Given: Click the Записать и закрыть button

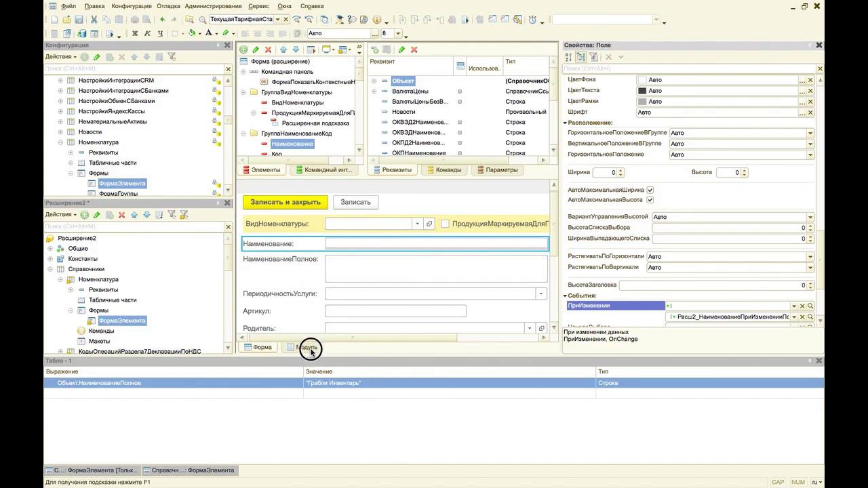Looking at the screenshot, I should point(285,202).
